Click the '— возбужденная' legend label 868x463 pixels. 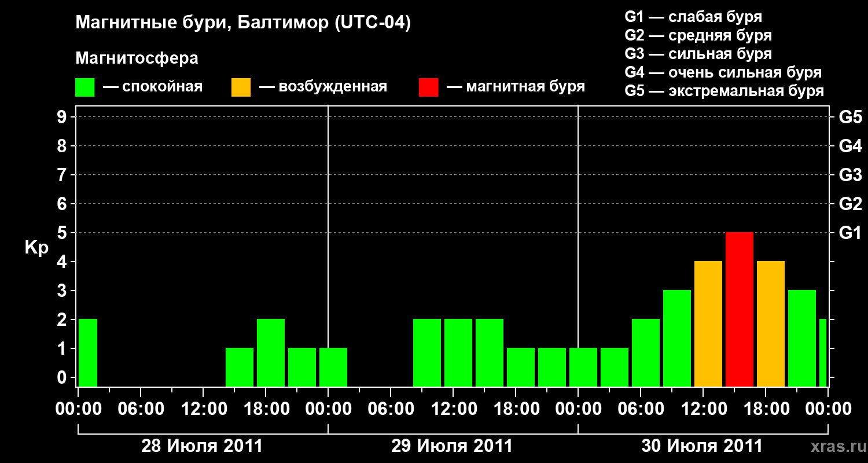[x=323, y=87]
